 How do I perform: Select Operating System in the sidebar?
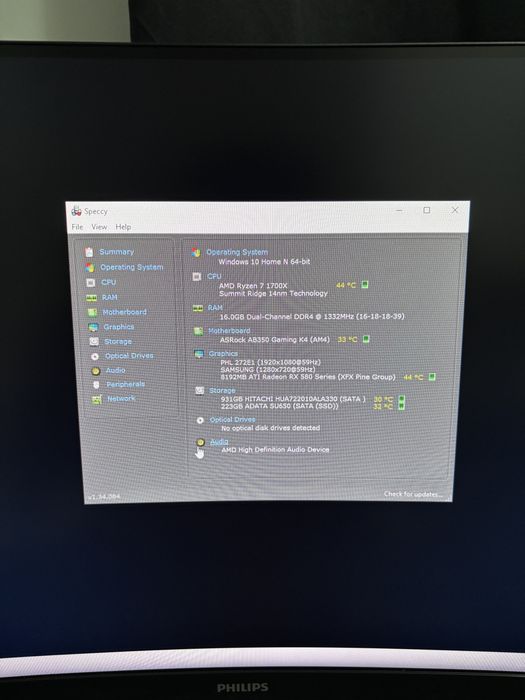click(x=132, y=267)
